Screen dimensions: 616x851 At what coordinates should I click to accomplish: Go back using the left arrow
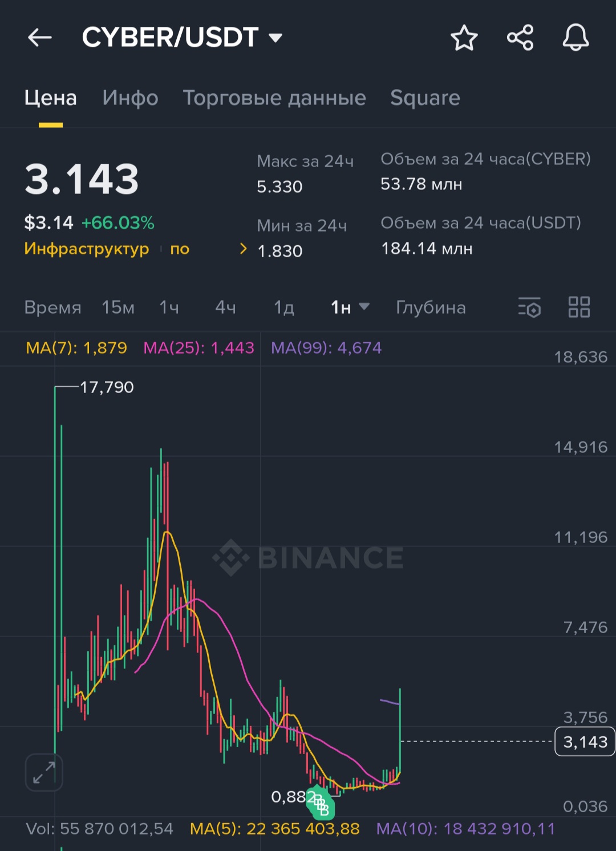(40, 38)
